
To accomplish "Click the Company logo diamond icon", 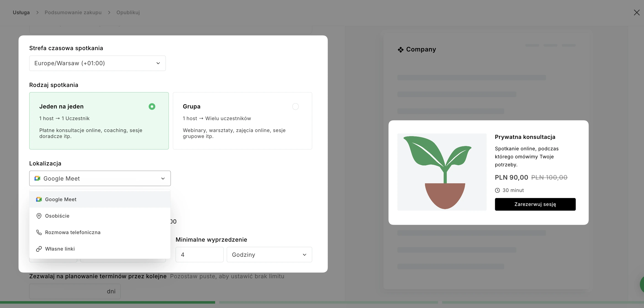I will coord(401,50).
